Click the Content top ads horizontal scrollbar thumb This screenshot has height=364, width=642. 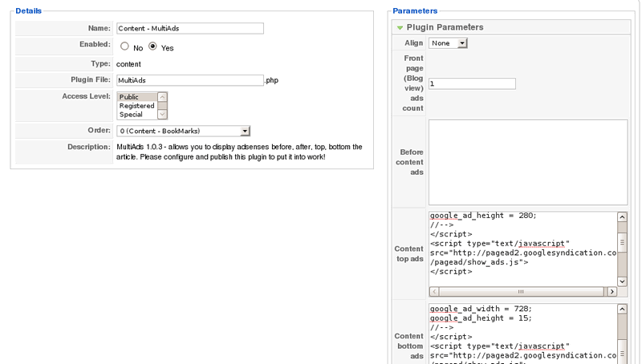click(520, 292)
